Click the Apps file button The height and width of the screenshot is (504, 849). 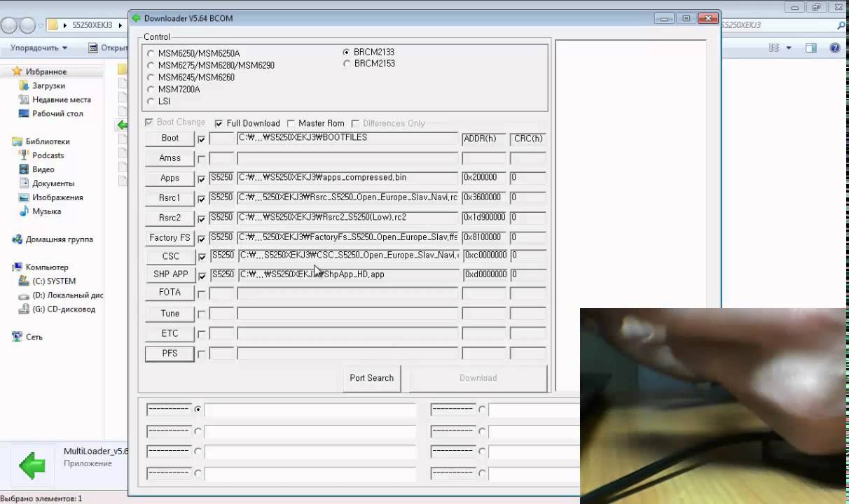click(170, 178)
